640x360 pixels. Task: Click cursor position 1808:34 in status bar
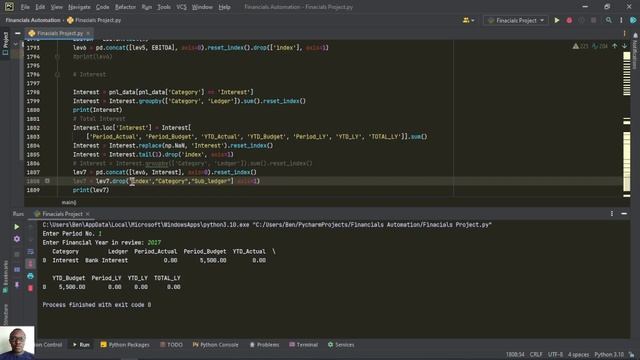[515, 354]
